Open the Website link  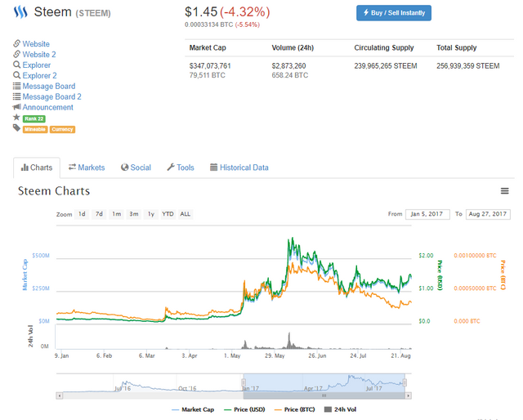(x=36, y=43)
